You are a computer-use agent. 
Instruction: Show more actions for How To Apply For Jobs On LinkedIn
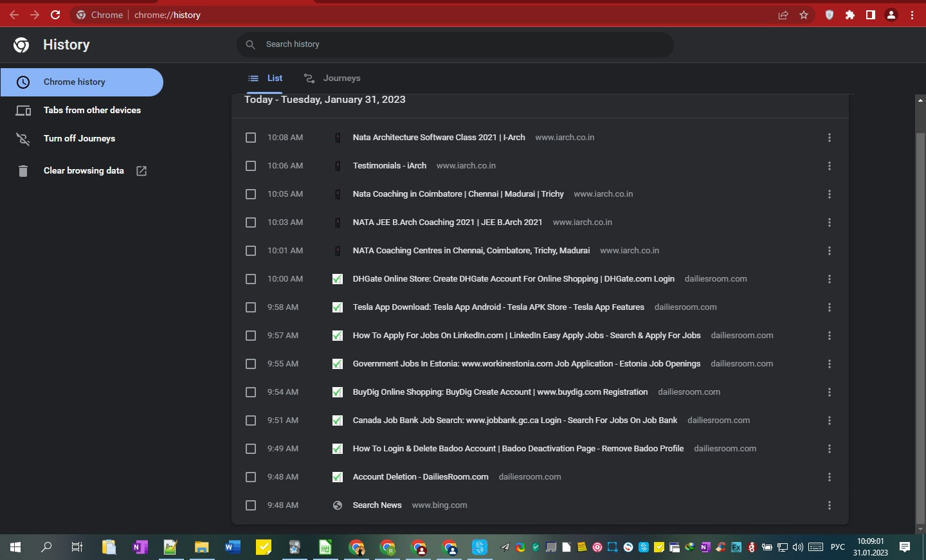pyautogui.click(x=830, y=336)
